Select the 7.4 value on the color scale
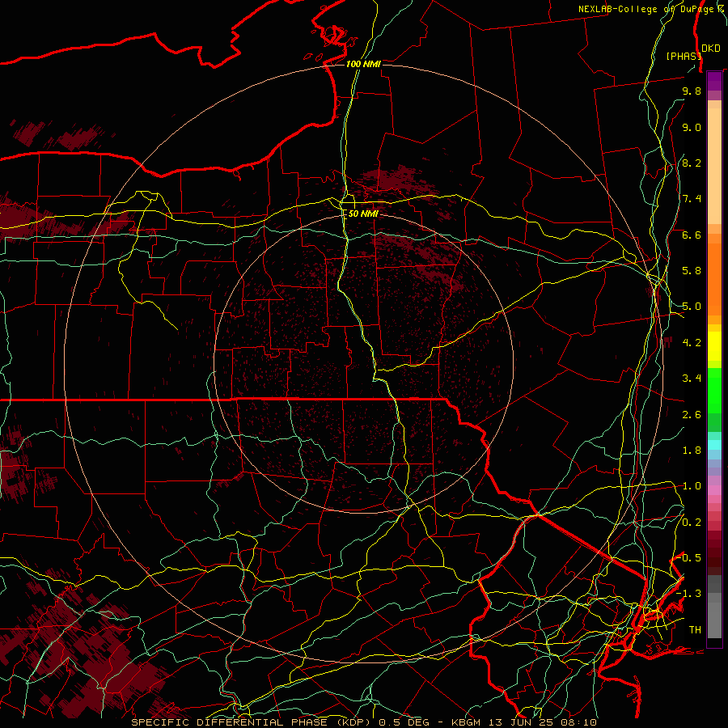This screenshot has width=728, height=728. pyautogui.click(x=692, y=199)
